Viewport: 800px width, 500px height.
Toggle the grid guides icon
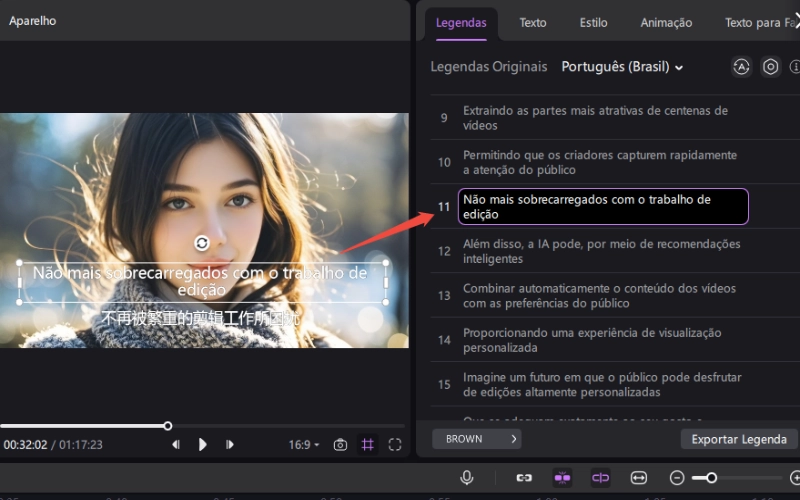pyautogui.click(x=367, y=444)
